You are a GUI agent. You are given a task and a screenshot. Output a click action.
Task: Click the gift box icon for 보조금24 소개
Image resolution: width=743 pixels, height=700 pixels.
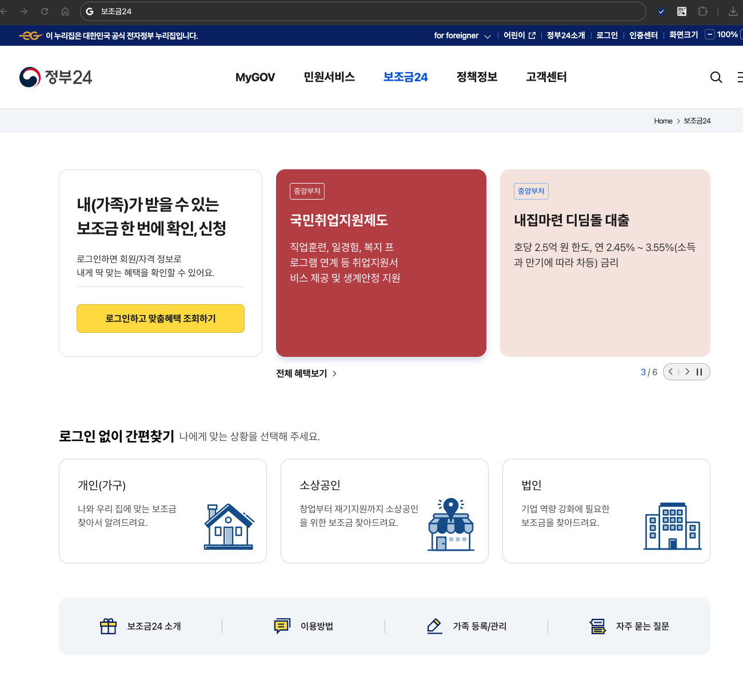[108, 626]
